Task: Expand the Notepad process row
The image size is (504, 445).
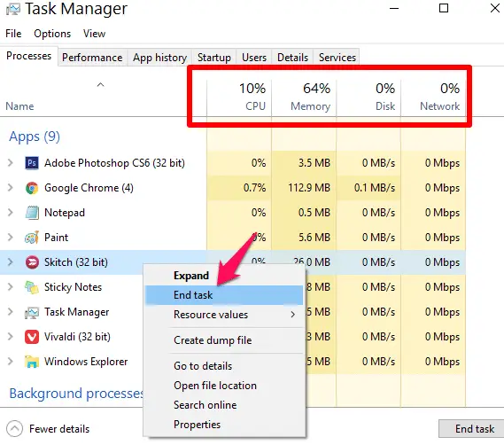Action: 11,213
